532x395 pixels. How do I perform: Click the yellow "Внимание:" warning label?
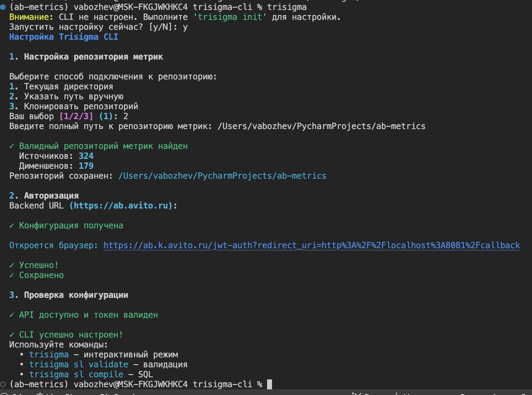click(x=32, y=17)
